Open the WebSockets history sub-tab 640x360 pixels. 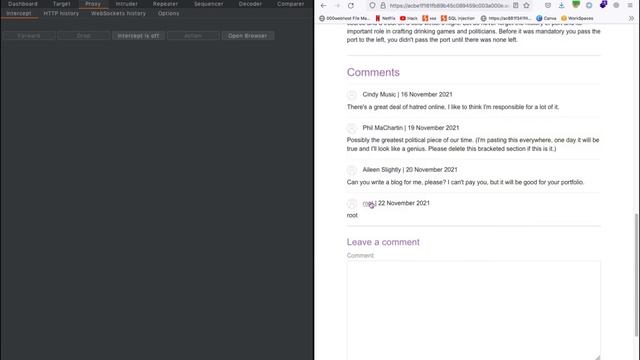coord(118,13)
